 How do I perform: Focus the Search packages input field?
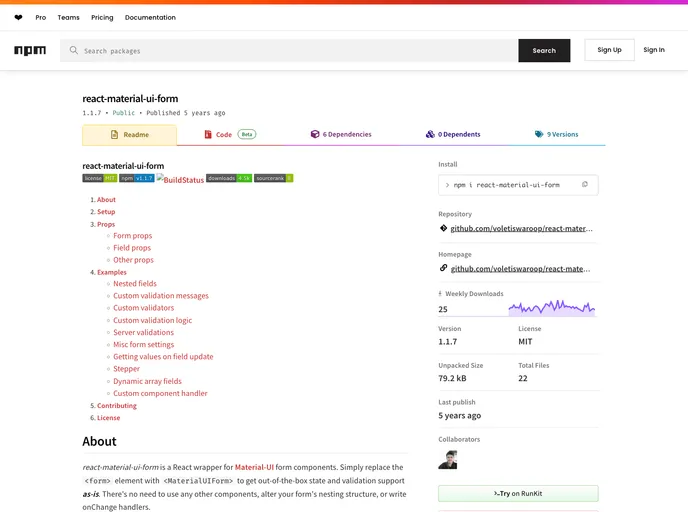289,50
